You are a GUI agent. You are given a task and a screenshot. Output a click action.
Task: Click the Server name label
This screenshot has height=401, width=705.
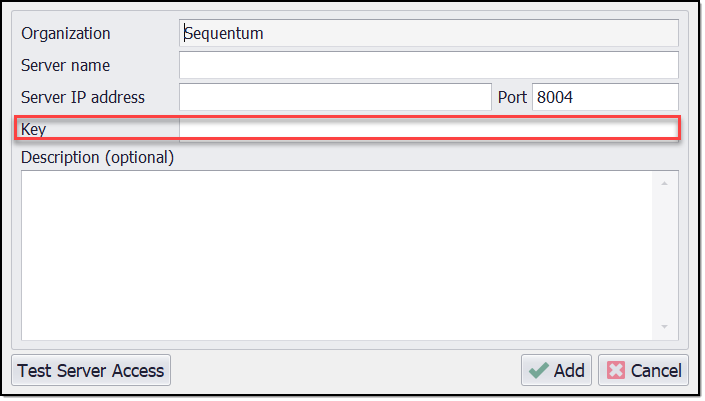66,65
